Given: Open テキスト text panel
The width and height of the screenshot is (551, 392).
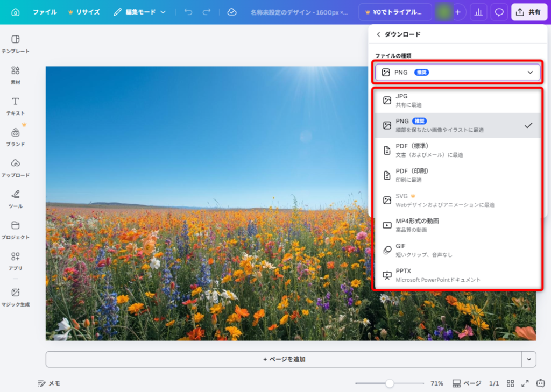Looking at the screenshot, I should click(x=16, y=106).
